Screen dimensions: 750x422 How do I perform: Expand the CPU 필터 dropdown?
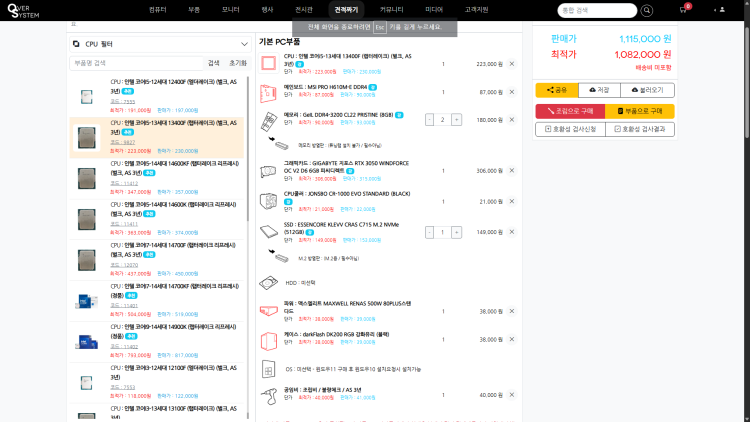point(245,44)
